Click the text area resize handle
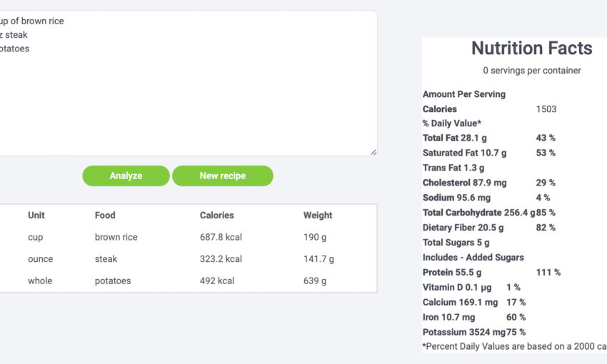Image resolution: width=607 pixels, height=364 pixels. [373, 151]
